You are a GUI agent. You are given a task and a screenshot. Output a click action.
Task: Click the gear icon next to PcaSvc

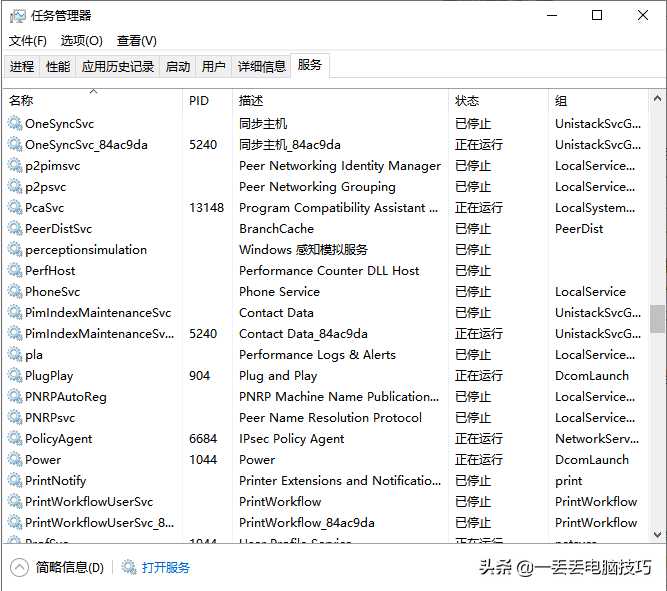(x=15, y=208)
